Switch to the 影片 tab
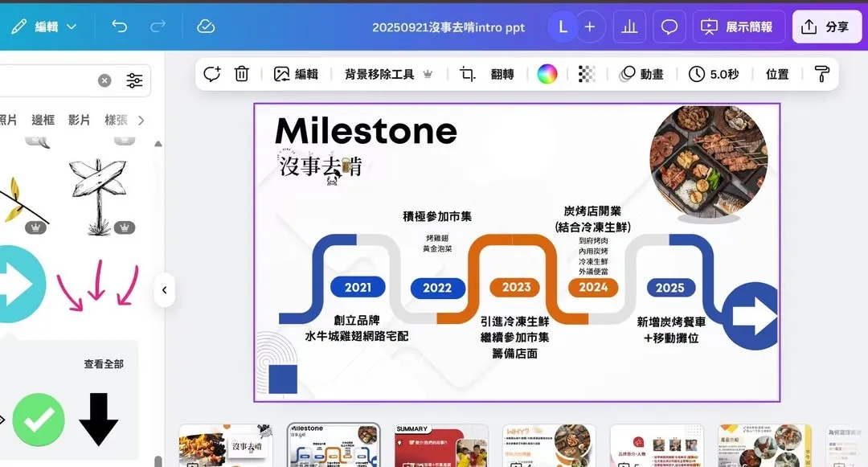Image resolution: width=868 pixels, height=467 pixels. (77, 120)
